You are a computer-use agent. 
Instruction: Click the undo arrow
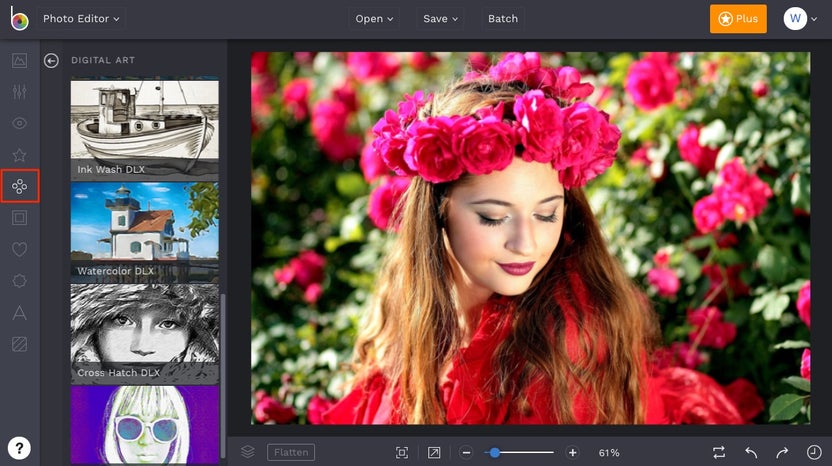point(751,453)
